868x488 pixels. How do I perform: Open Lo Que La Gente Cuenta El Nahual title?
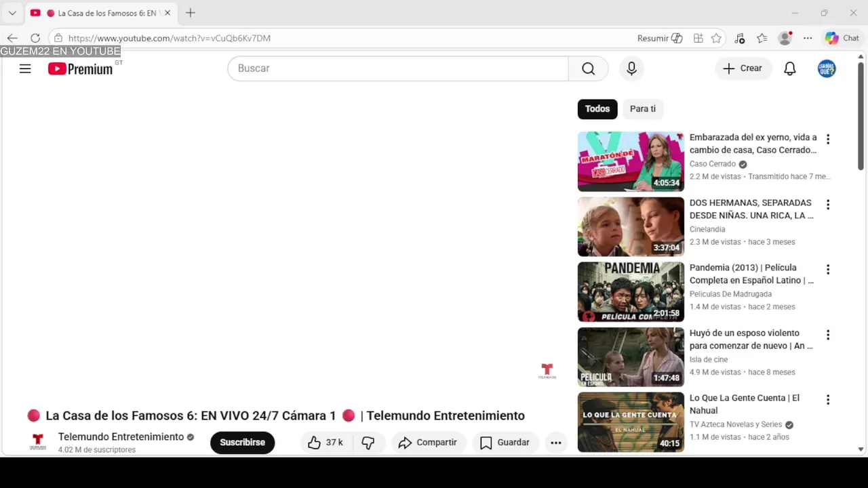coord(745,404)
